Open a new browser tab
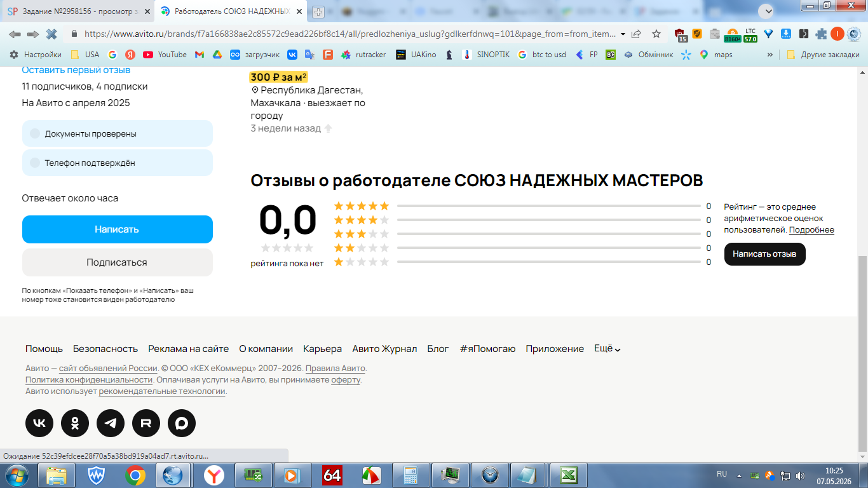The image size is (868, 488). 318,12
